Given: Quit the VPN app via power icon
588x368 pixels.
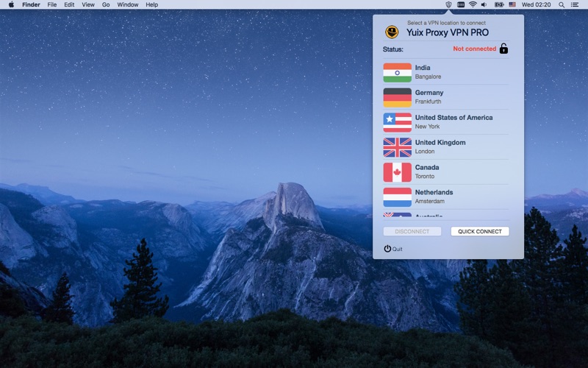Looking at the screenshot, I should pyautogui.click(x=387, y=249).
